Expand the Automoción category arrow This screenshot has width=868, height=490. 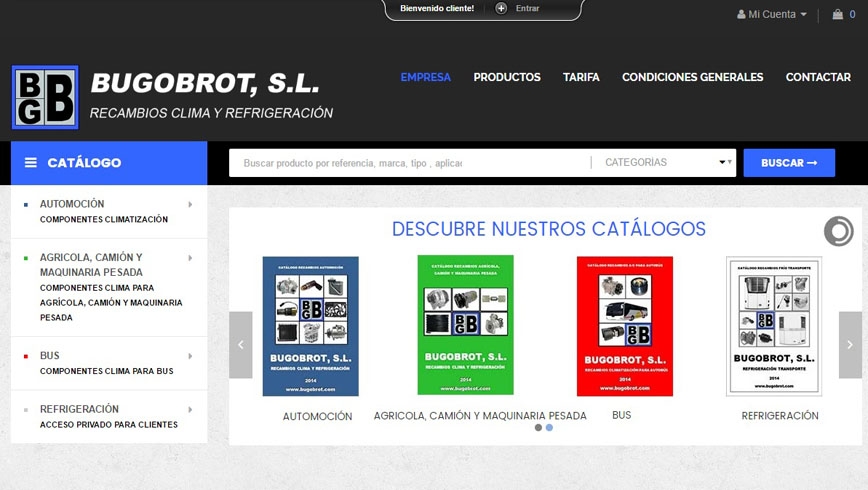[190, 204]
